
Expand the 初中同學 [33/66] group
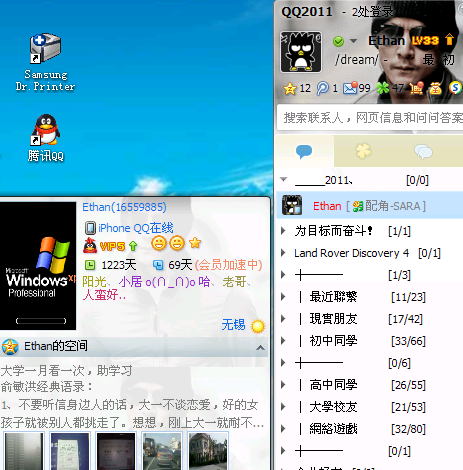(283, 341)
